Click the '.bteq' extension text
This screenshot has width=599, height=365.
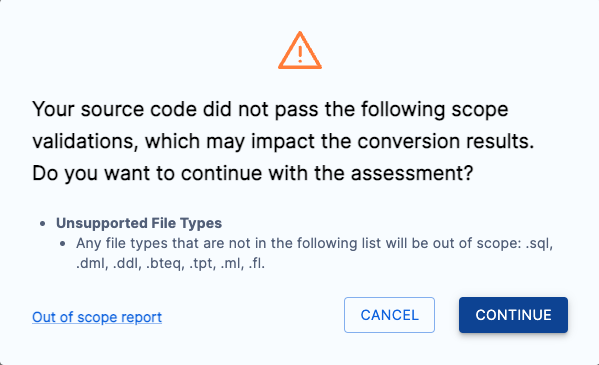point(164,264)
